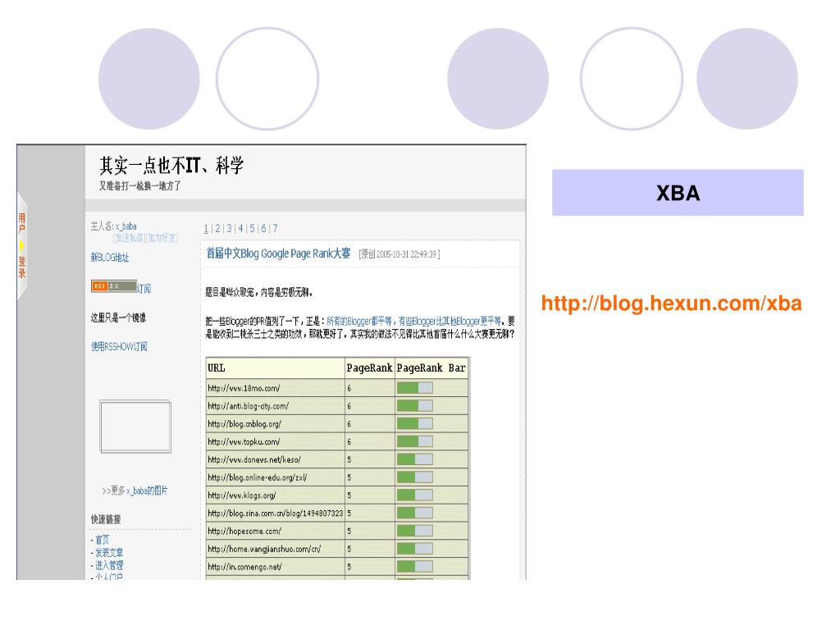This screenshot has height=630, width=840.
Task: Click the XBA title box
Action: tap(678, 193)
